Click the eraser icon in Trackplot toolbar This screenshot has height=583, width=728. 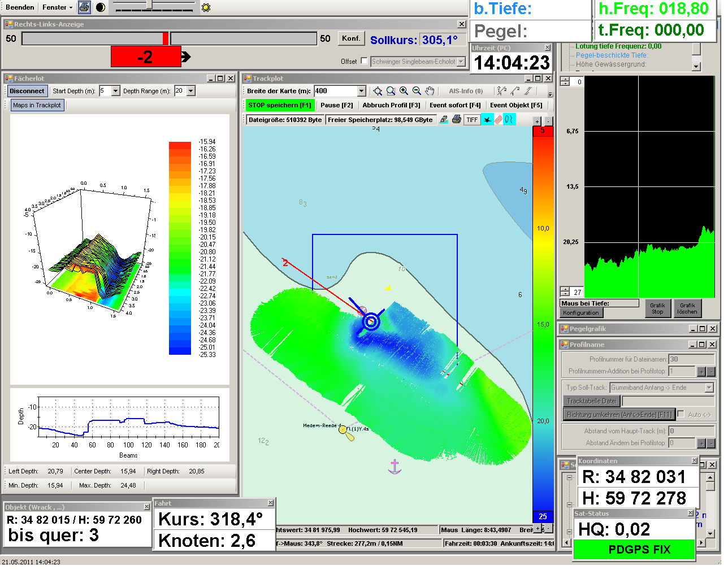[444, 120]
